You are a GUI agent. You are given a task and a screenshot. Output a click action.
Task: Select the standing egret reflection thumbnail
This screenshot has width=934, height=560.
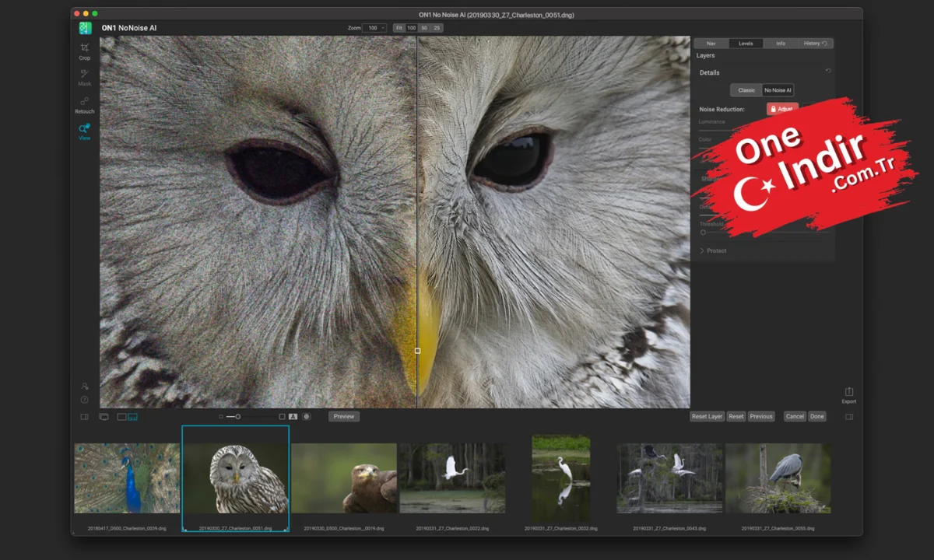tap(560, 478)
